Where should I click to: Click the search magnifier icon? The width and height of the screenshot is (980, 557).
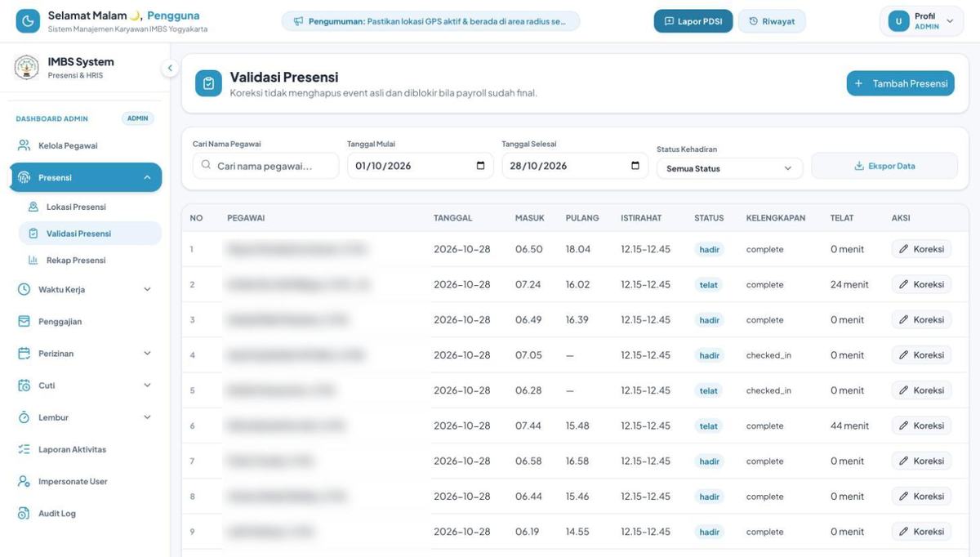(206, 165)
